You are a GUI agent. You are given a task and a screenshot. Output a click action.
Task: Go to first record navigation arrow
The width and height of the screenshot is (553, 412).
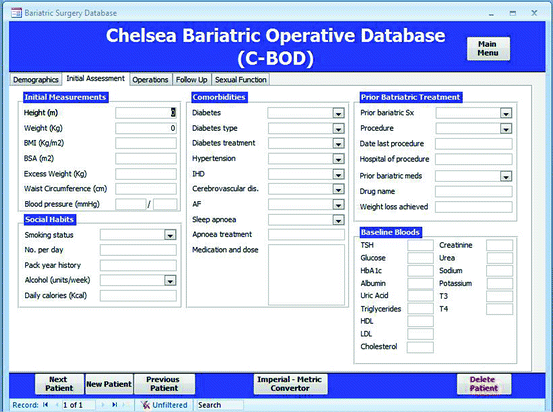point(45,405)
